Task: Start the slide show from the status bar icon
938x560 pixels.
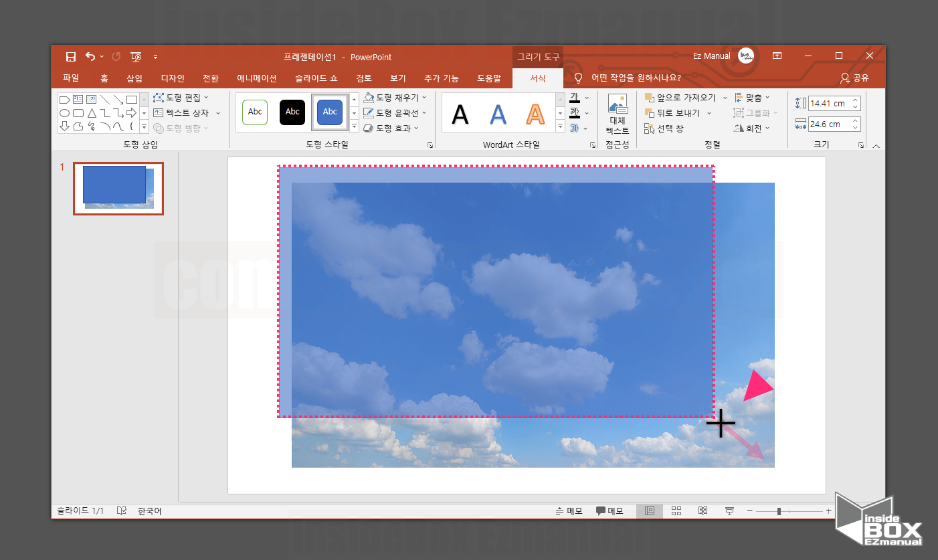Action: [x=730, y=511]
